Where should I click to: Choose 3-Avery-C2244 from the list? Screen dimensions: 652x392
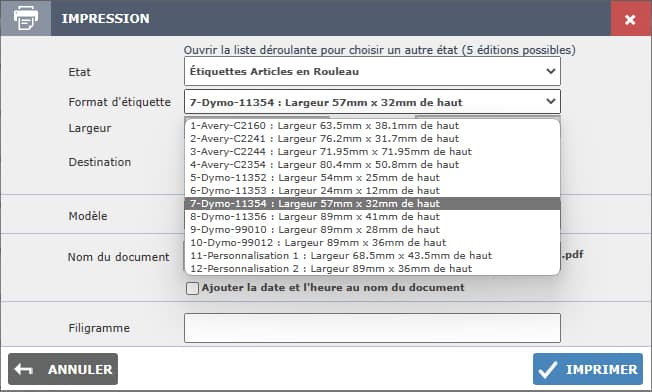pyautogui.click(x=372, y=151)
